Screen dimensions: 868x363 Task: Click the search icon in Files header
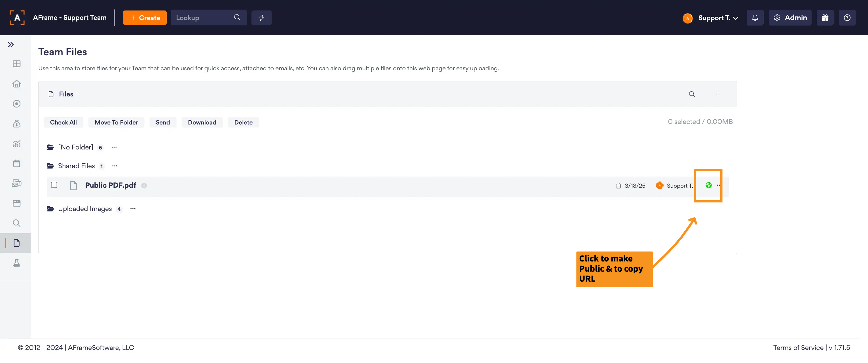point(691,94)
